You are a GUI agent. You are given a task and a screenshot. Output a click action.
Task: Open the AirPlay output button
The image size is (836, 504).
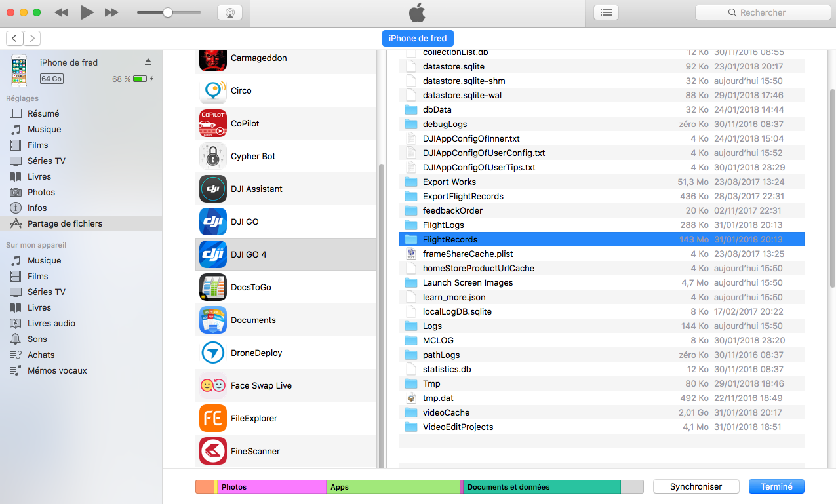(229, 12)
